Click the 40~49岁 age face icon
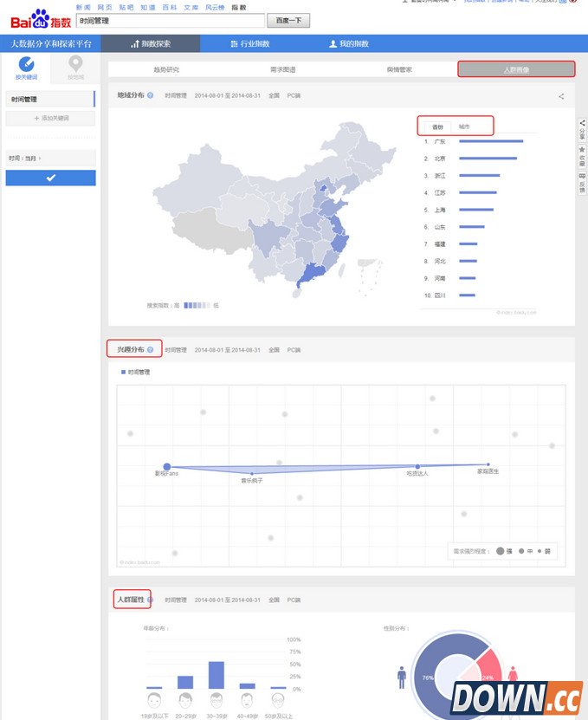Screen dimensions: 588x720 [x=247, y=701]
